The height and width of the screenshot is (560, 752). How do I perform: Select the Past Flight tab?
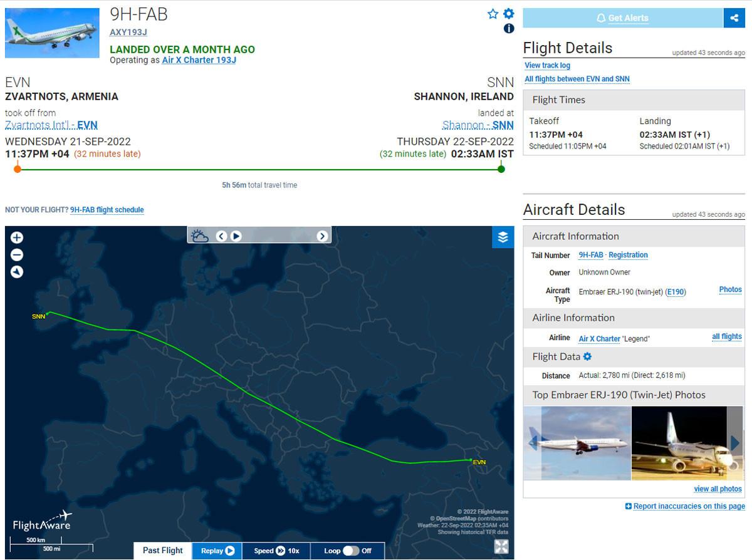pos(163,551)
